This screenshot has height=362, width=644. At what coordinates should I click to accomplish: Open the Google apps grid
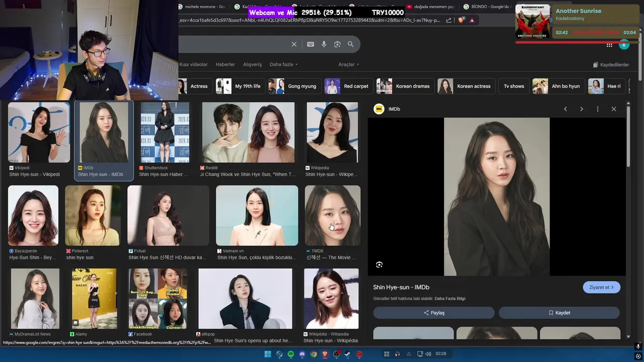pos(609,45)
